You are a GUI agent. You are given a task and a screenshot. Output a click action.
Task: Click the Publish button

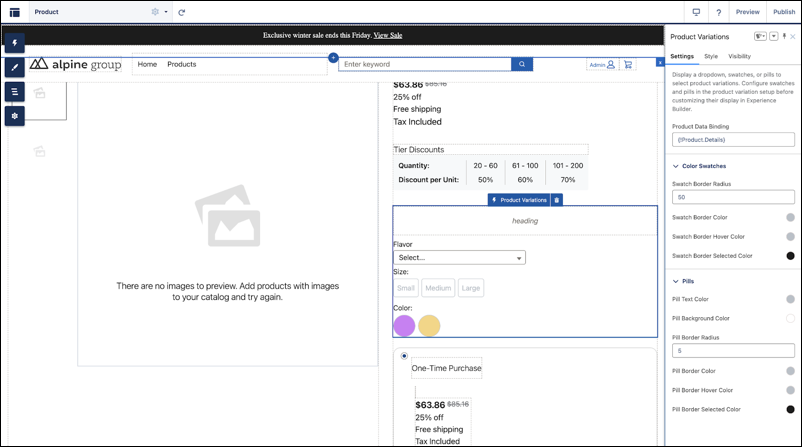pos(784,12)
